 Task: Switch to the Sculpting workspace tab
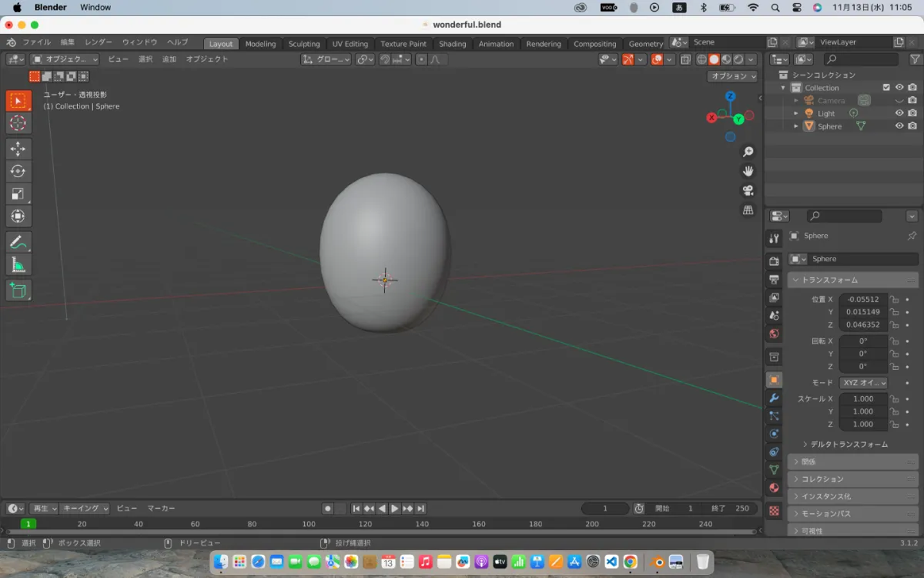click(x=304, y=44)
